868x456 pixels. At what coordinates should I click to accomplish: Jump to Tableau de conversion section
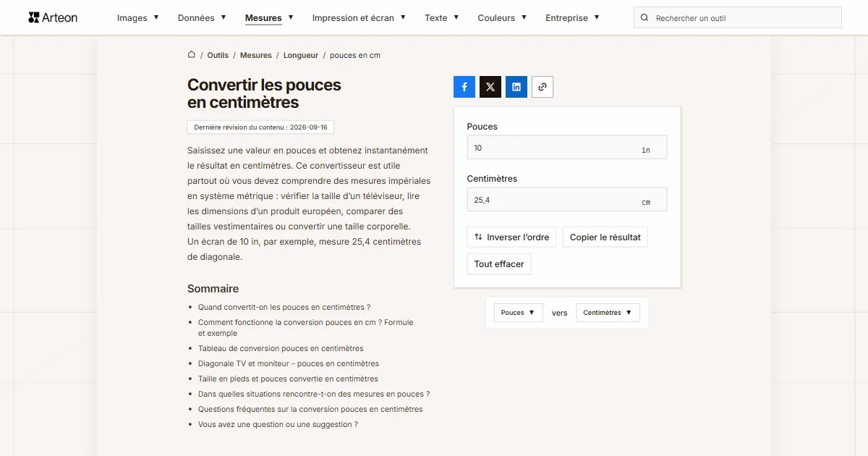pos(281,348)
